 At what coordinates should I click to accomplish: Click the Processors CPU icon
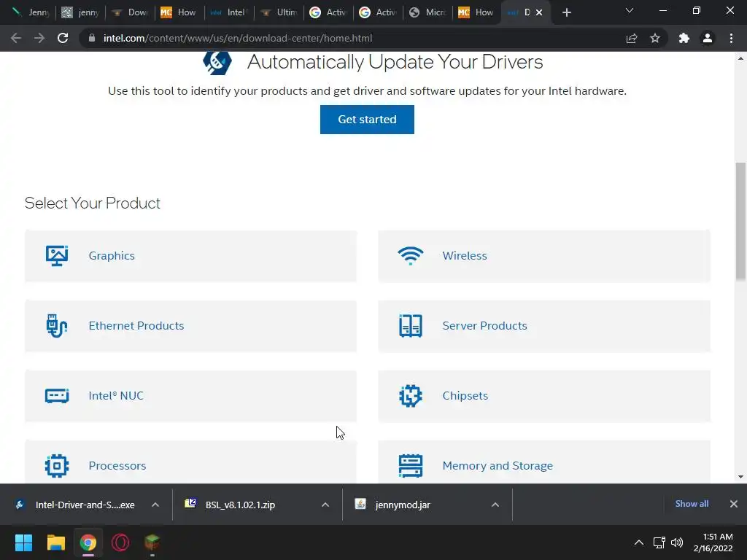pyautogui.click(x=57, y=466)
